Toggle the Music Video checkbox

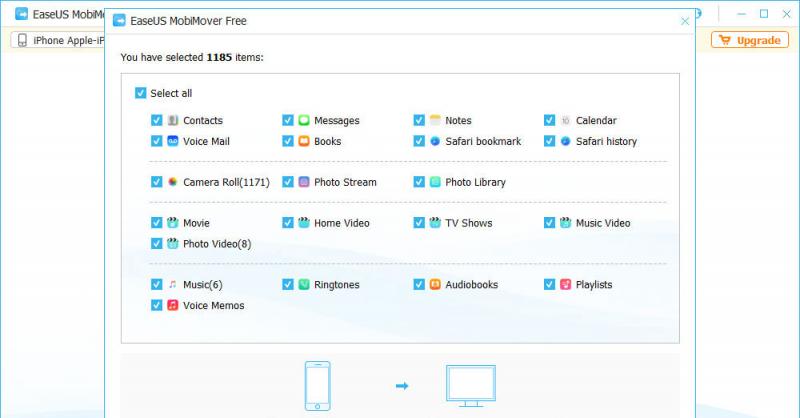pyautogui.click(x=549, y=223)
